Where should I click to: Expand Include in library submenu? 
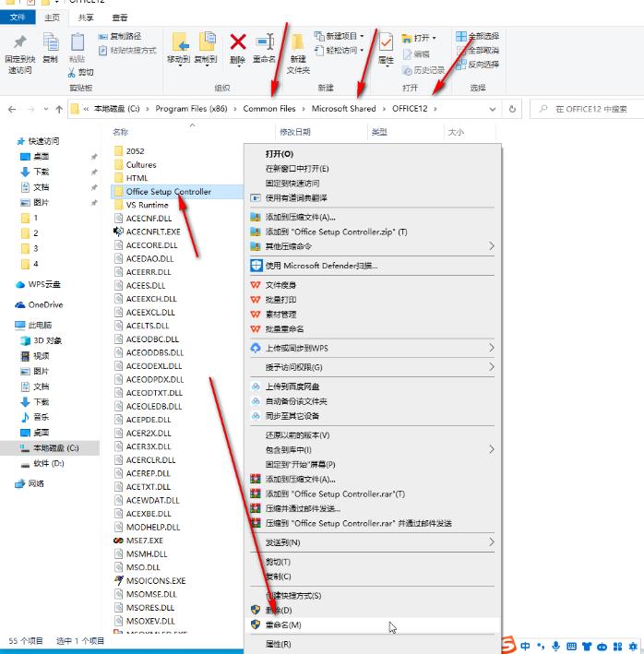(492, 449)
